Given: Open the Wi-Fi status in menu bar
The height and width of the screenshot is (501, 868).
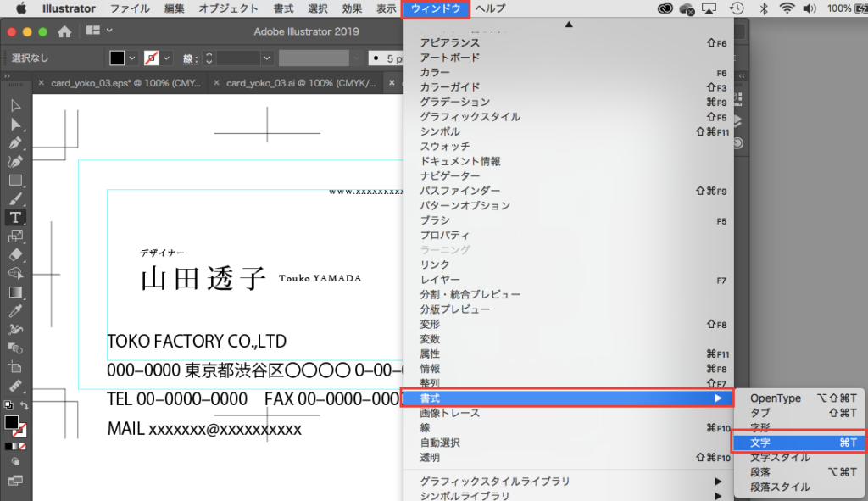Looking at the screenshot, I should [787, 8].
